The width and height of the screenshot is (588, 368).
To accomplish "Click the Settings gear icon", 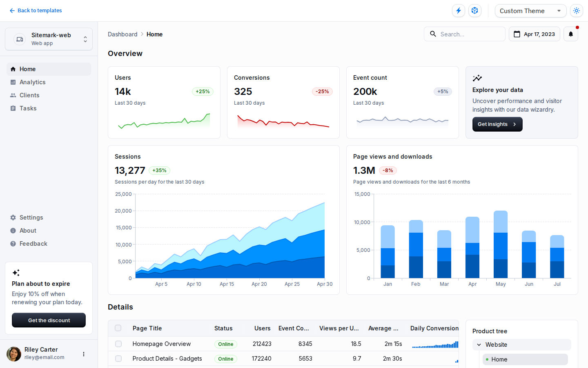I will tap(13, 218).
